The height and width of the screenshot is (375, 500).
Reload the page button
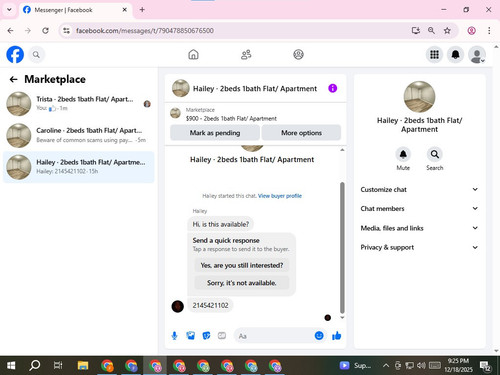(x=45, y=31)
